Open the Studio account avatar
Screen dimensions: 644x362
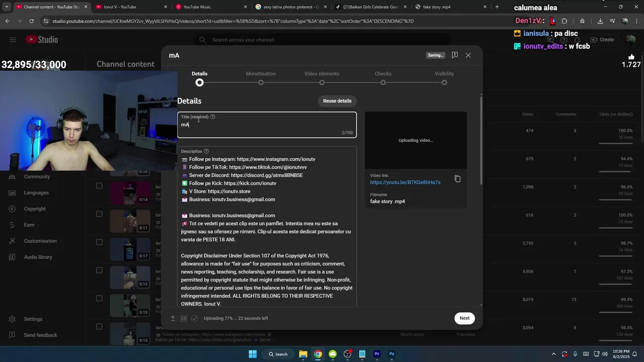(x=631, y=40)
